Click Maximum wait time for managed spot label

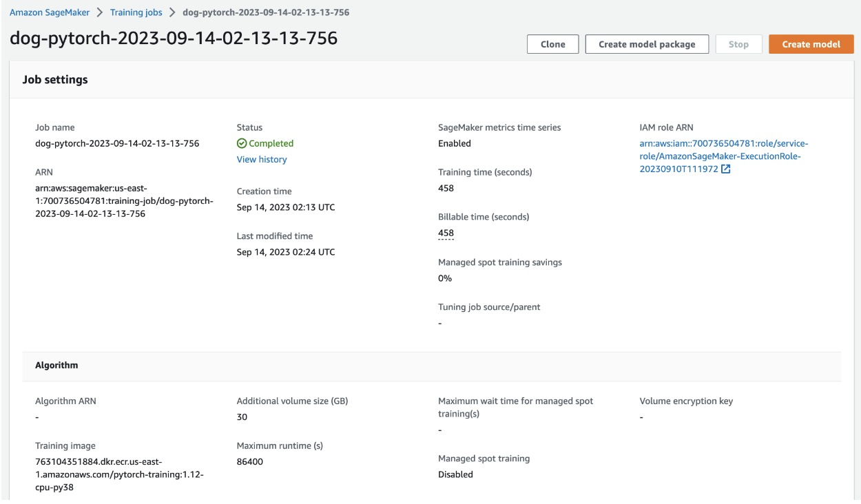click(515, 407)
